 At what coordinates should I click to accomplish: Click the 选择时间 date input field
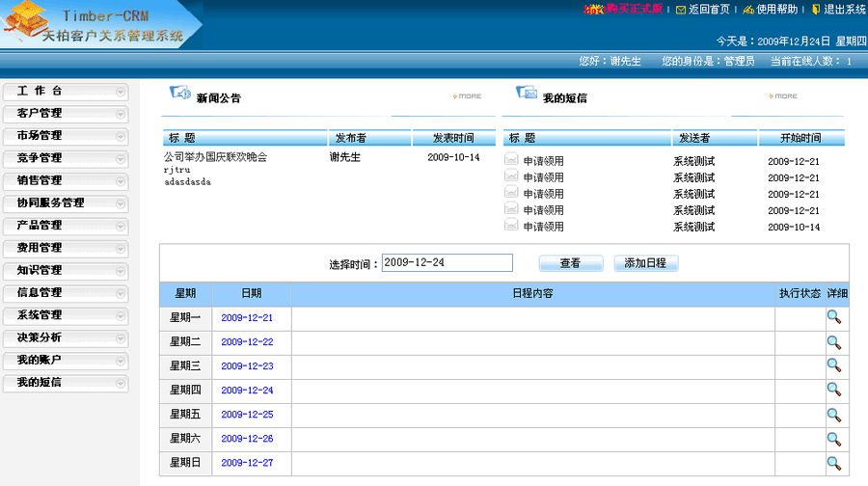[448, 262]
